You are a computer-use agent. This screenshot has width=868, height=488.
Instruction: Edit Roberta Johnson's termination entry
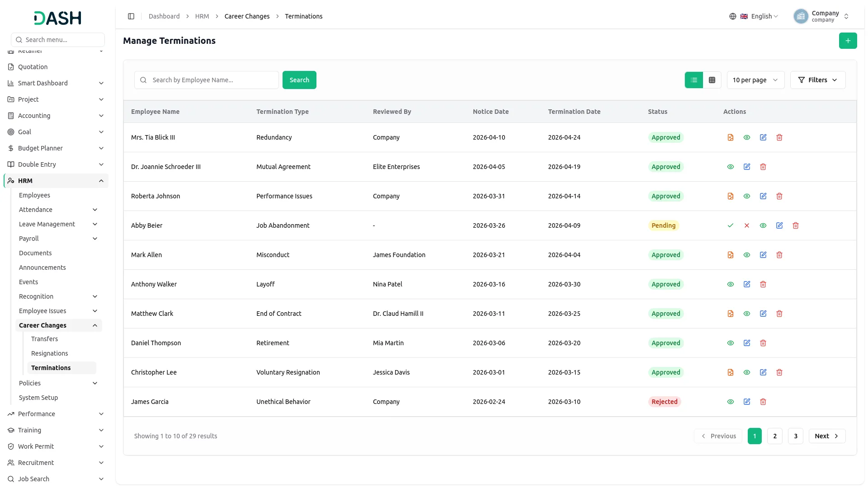click(763, 196)
